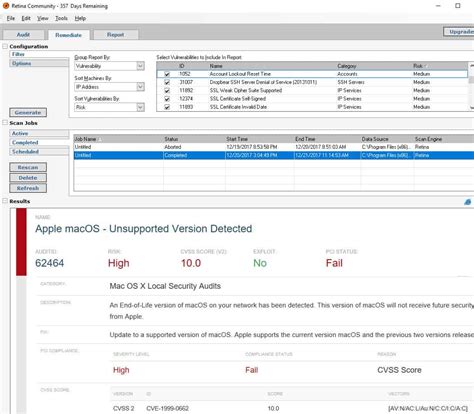Click the Refresh button

(x=28, y=188)
